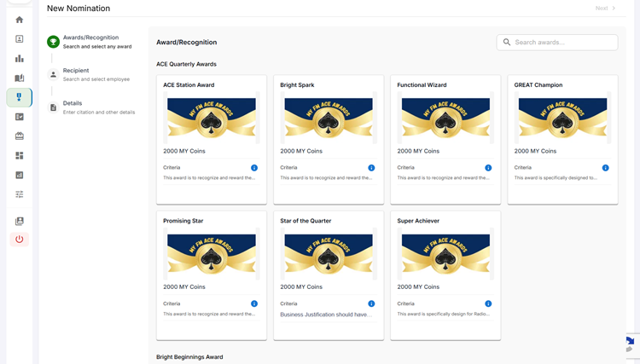Click 'This award is specifically design for Radio...'
The image size is (640, 364).
click(x=443, y=314)
